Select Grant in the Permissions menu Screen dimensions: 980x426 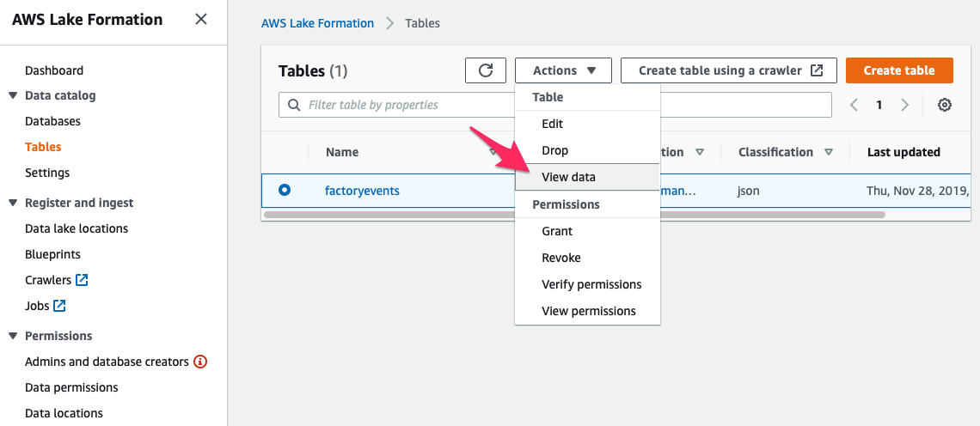[557, 231]
